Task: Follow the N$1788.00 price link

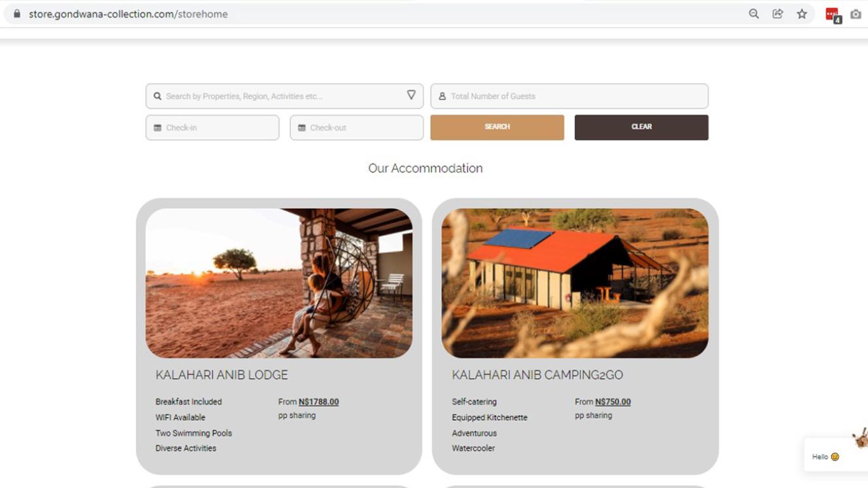Action: [x=318, y=402]
